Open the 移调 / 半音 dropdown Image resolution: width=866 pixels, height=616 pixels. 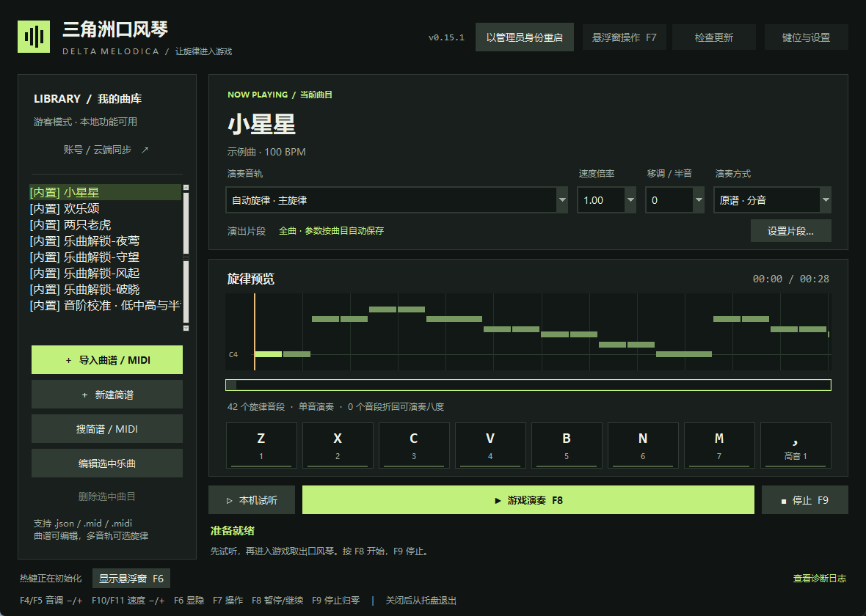point(675,199)
